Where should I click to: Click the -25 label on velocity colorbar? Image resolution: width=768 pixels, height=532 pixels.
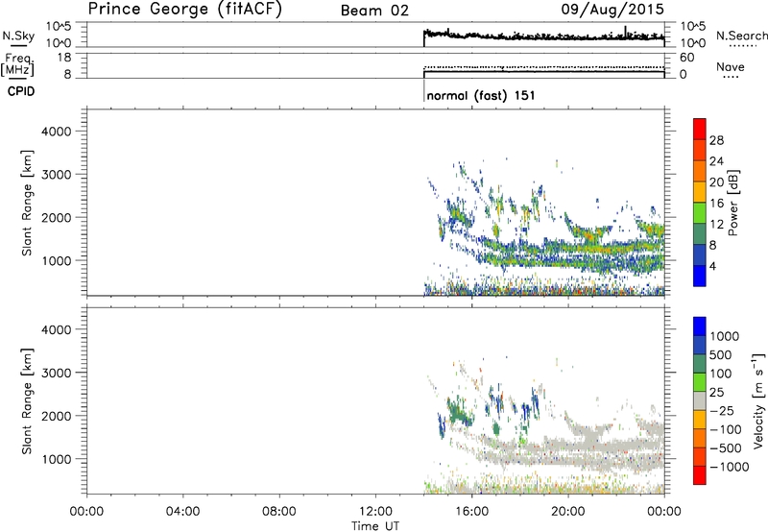point(722,410)
